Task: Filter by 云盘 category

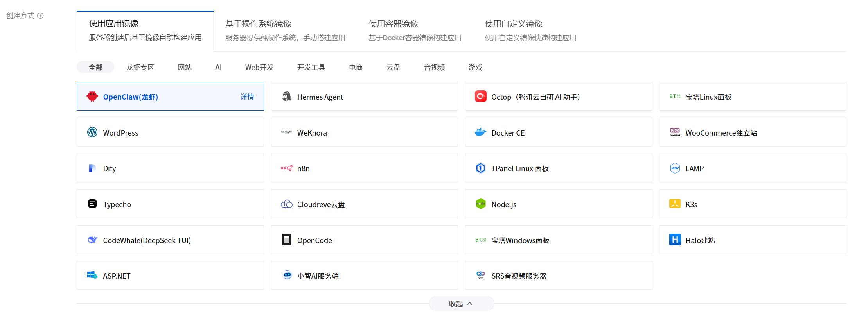Action: 394,67
